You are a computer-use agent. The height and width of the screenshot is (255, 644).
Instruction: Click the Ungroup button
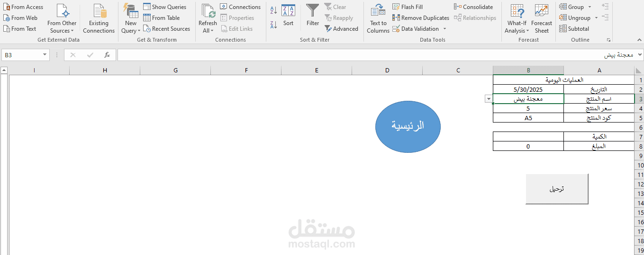tap(575, 18)
